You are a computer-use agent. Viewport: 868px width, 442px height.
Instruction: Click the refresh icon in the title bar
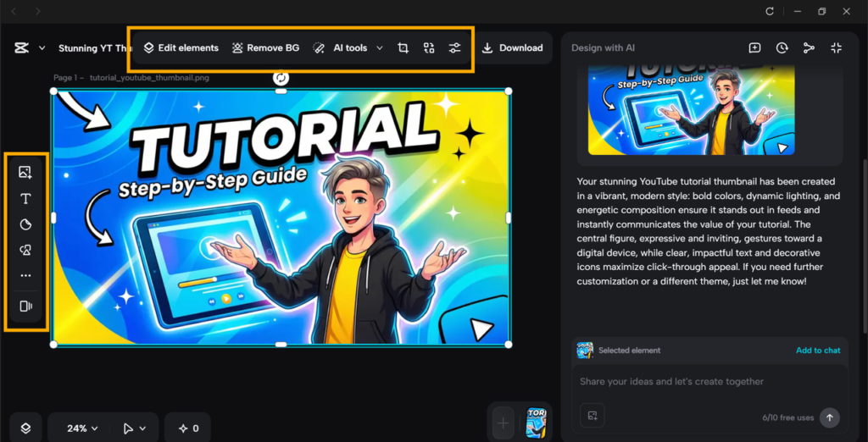pos(770,11)
